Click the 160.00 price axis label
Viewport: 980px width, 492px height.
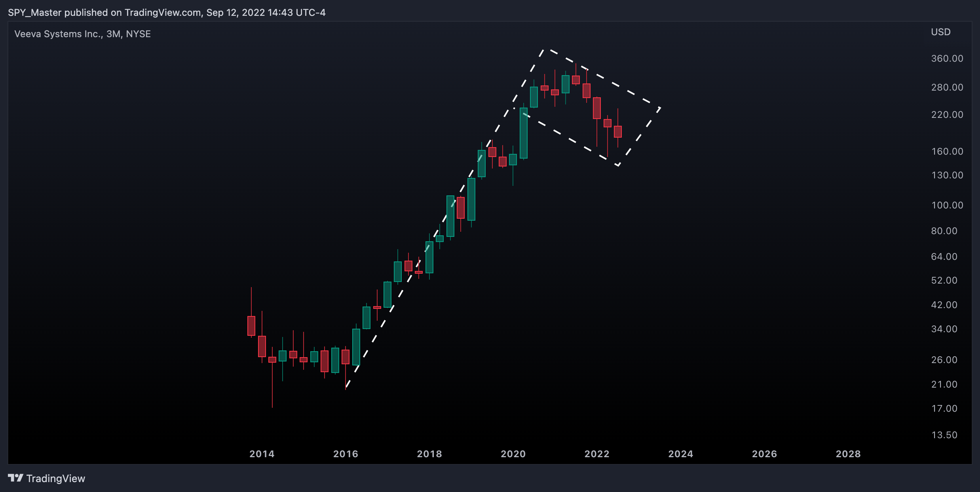coord(947,151)
